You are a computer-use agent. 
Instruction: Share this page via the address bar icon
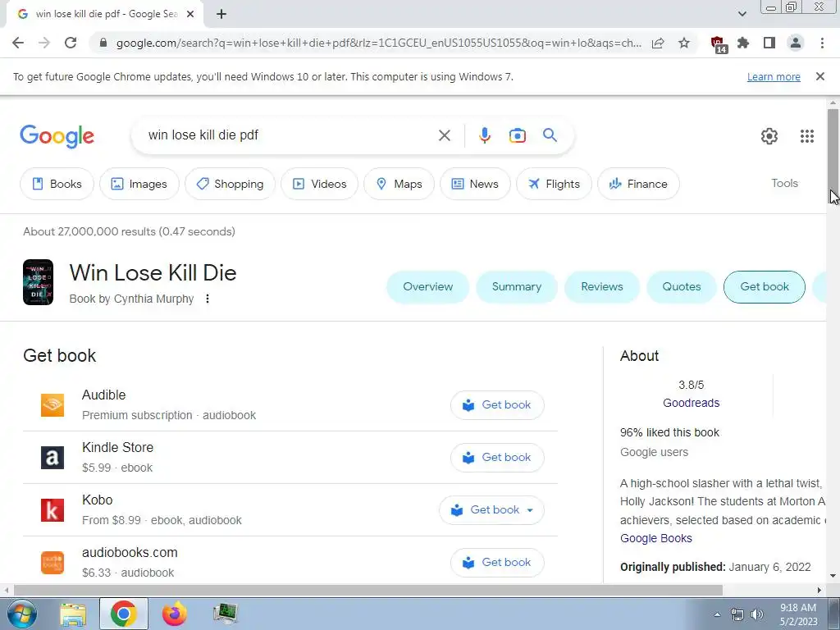tap(658, 43)
